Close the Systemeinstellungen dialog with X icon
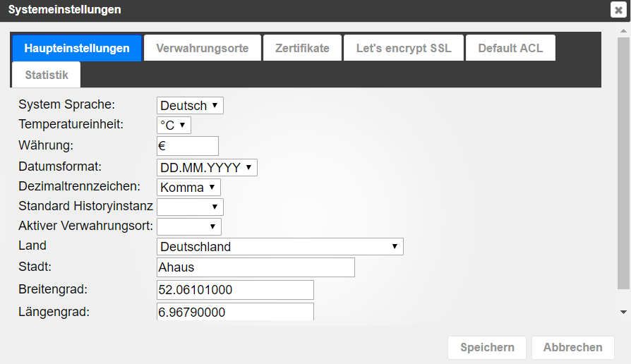The image size is (631, 364). click(x=618, y=10)
